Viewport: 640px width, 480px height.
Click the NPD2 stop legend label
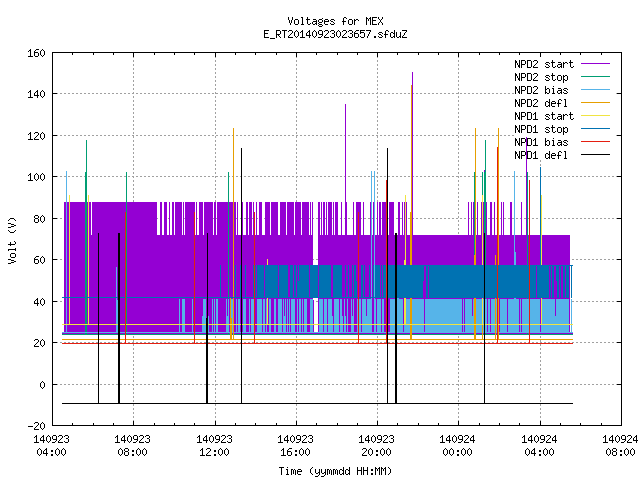pyautogui.click(x=541, y=77)
